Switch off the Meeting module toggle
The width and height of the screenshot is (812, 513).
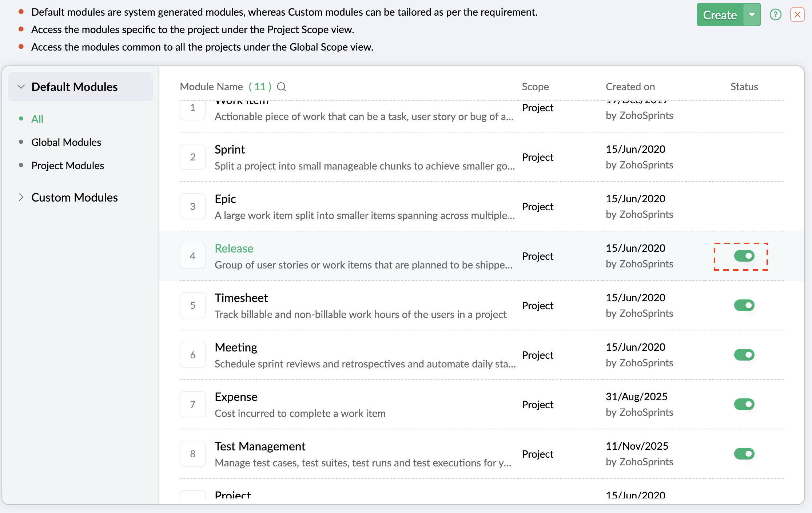[744, 355]
